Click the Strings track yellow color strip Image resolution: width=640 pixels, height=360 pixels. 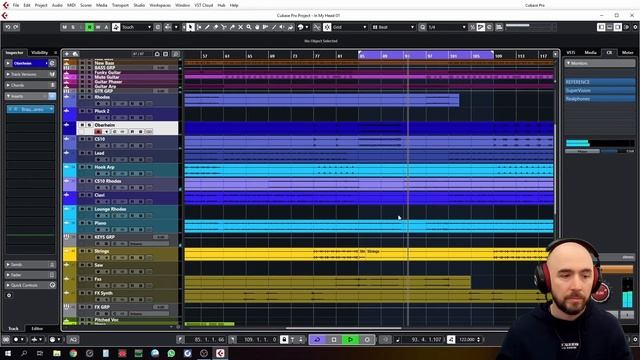click(x=69, y=254)
